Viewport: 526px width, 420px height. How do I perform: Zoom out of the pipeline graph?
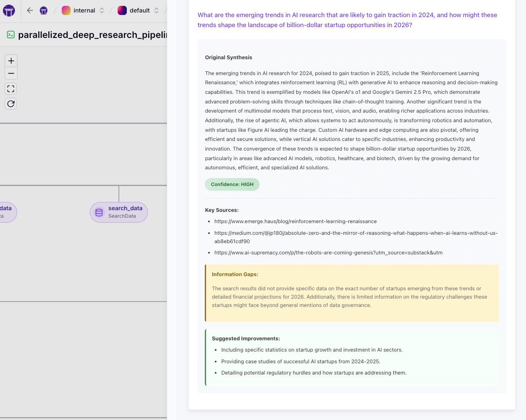pyautogui.click(x=11, y=73)
